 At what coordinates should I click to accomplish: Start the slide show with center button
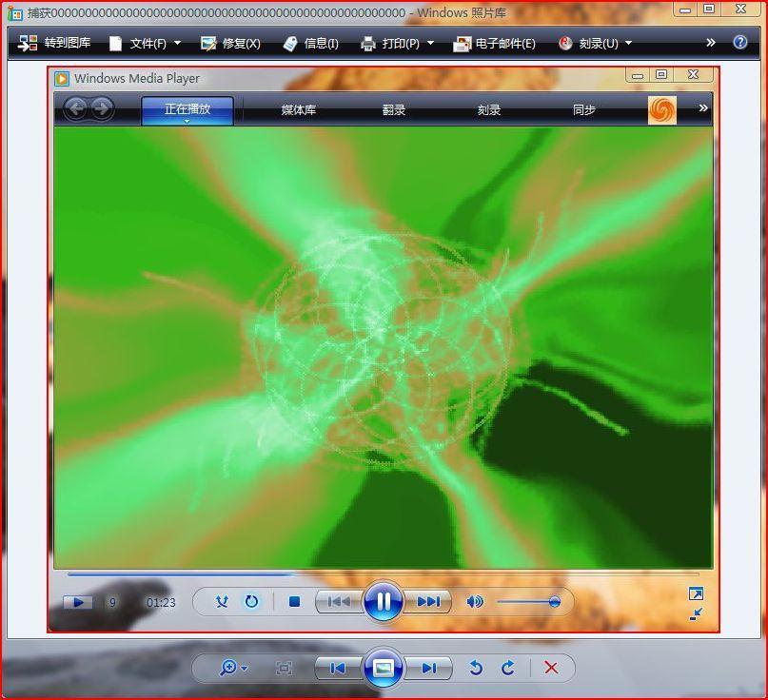click(383, 668)
